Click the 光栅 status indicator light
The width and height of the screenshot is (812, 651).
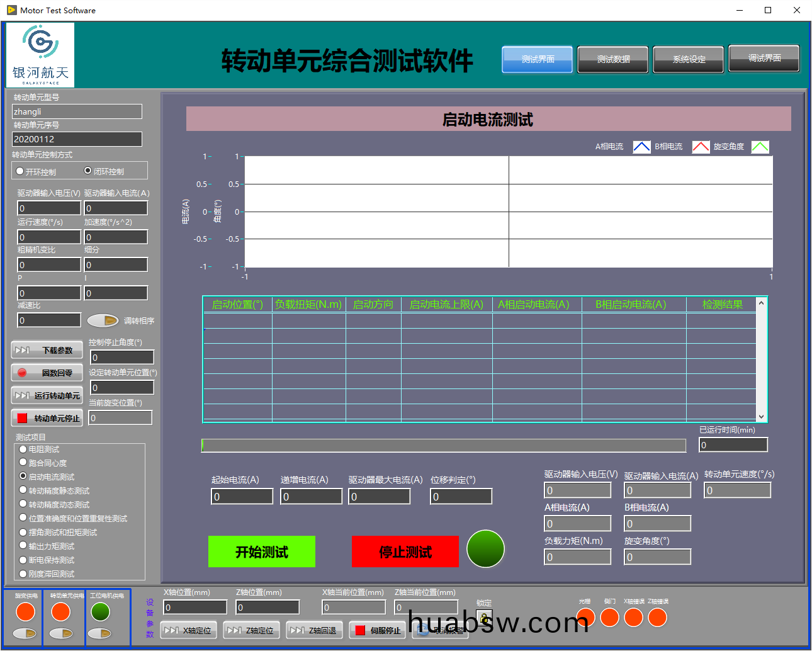pyautogui.click(x=585, y=618)
